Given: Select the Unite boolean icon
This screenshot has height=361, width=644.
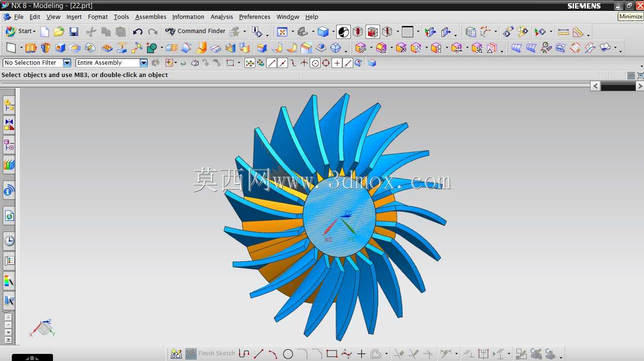Looking at the screenshot, I should pos(151,48).
